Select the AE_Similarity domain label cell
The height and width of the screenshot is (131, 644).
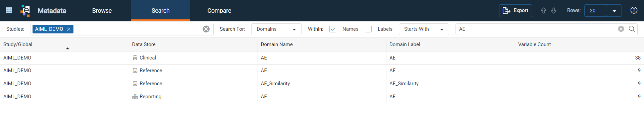(450, 84)
